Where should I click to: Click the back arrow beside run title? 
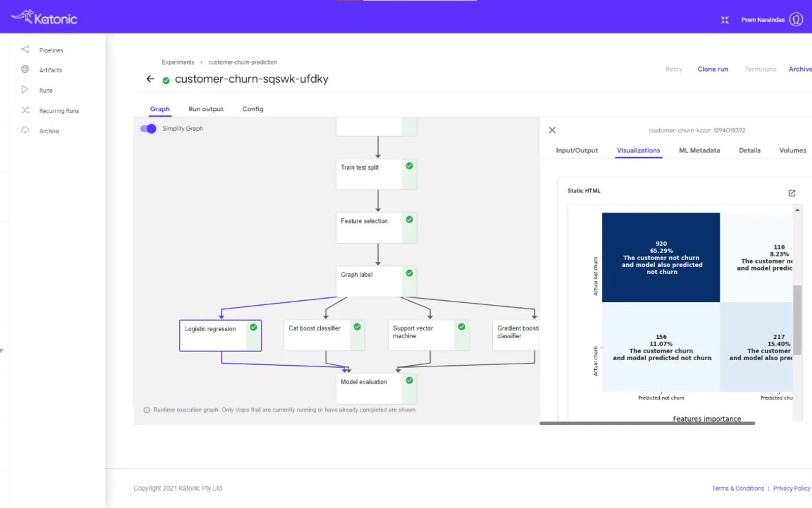pyautogui.click(x=150, y=79)
